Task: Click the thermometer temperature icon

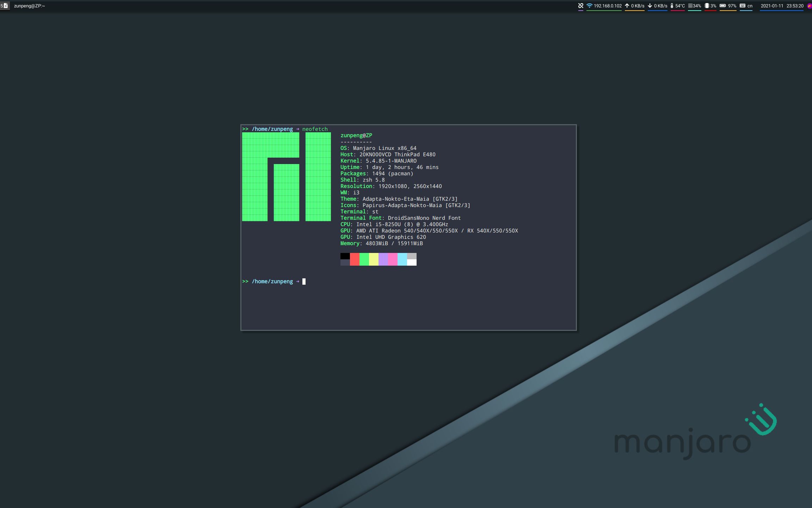Action: 672,6
